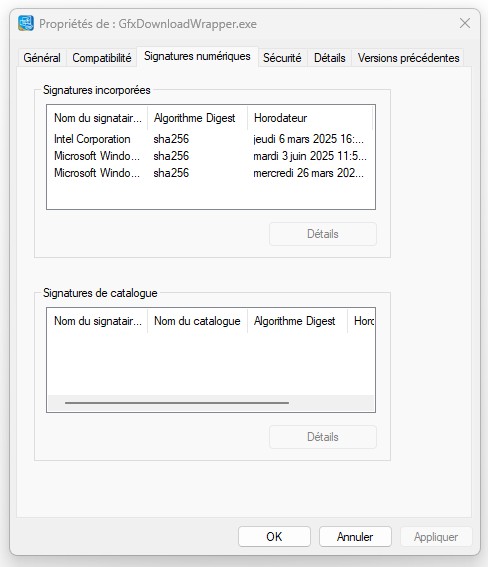This screenshot has width=488, height=567.
Task: Open the Compatibilité tab
Action: [x=102, y=58]
